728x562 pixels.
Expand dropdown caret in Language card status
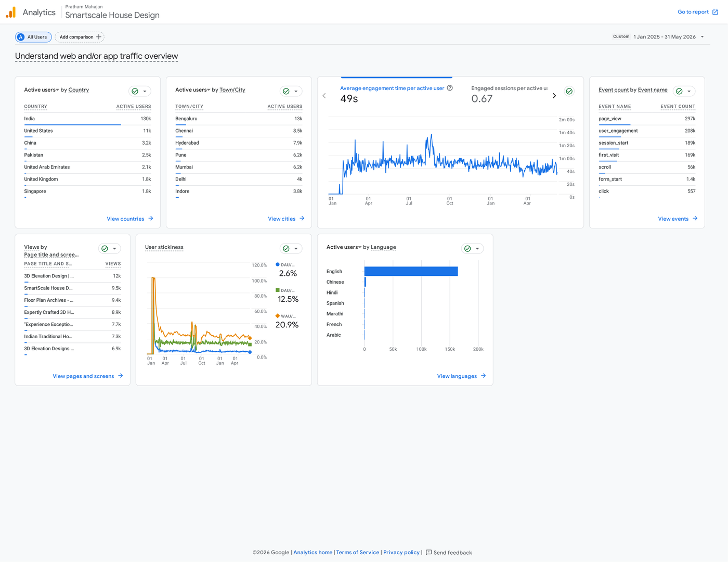point(477,249)
